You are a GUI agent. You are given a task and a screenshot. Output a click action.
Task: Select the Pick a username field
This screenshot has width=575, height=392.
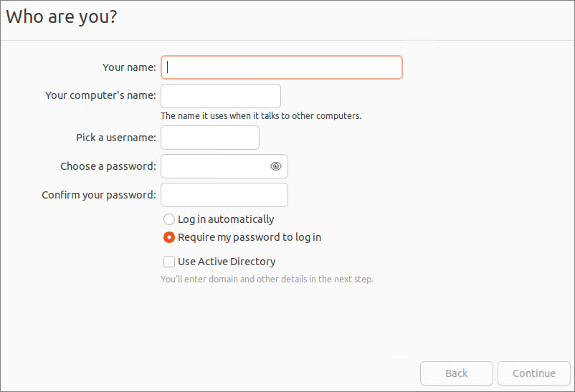(210, 138)
